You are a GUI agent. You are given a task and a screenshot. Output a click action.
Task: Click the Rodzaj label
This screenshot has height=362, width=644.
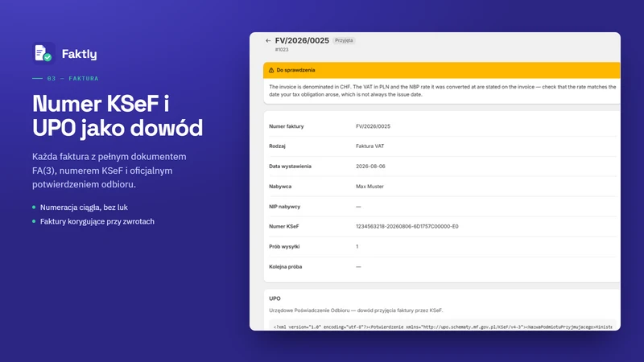[x=277, y=146]
